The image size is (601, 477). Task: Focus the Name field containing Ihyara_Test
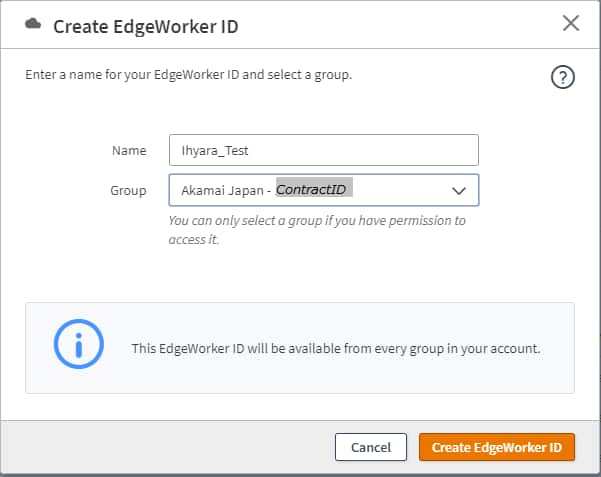[x=323, y=150]
